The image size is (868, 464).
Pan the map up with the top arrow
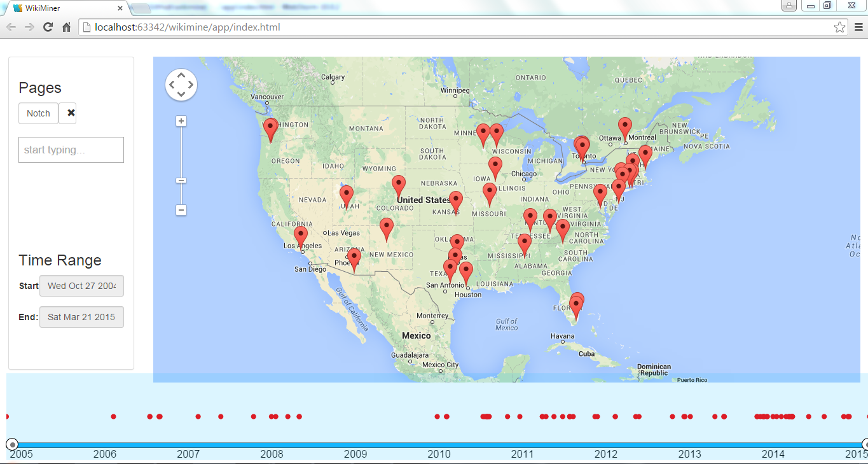coord(181,76)
